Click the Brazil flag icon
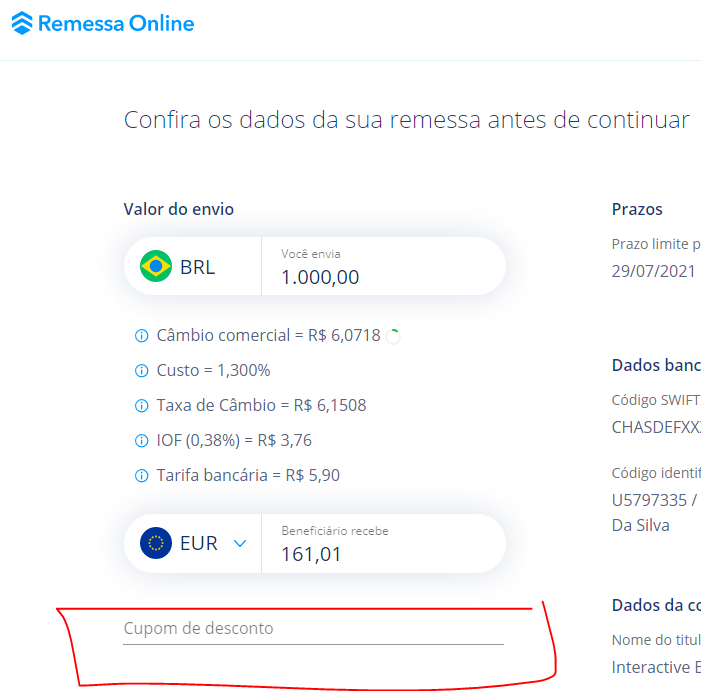 [x=156, y=267]
